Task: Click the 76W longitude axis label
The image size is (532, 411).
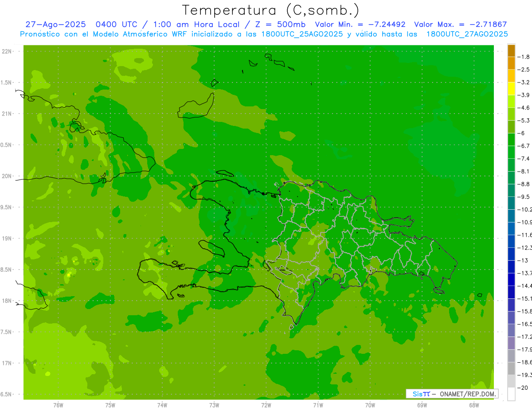Action: [x=58, y=405]
